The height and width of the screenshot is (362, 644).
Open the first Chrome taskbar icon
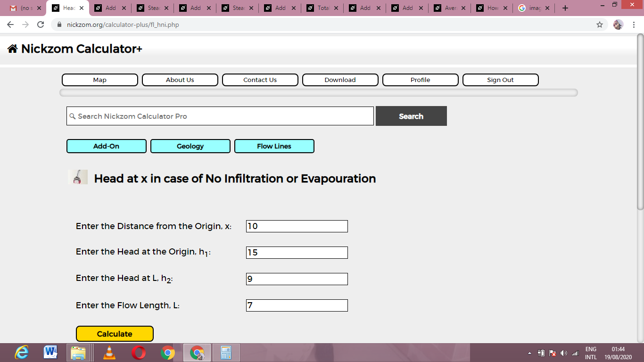(x=167, y=353)
